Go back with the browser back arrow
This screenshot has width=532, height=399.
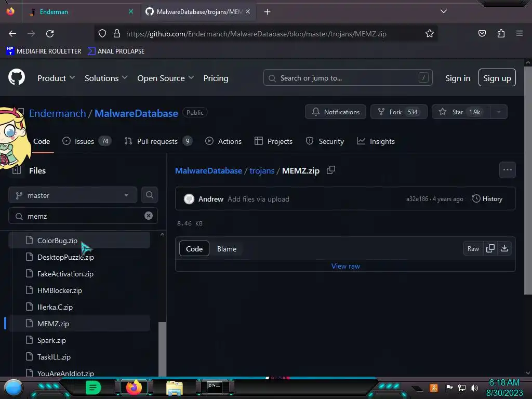[12, 34]
